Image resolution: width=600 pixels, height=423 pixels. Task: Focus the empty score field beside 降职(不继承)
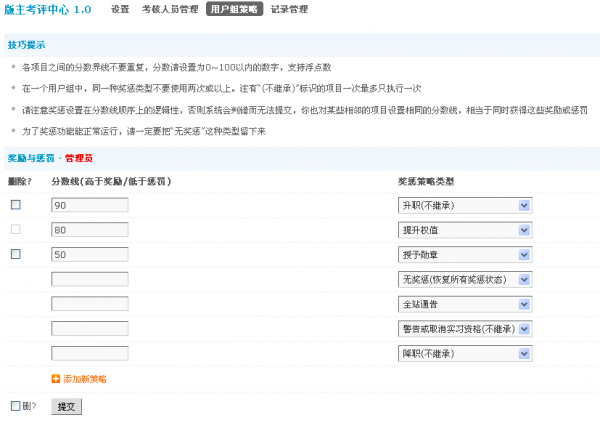click(x=90, y=353)
